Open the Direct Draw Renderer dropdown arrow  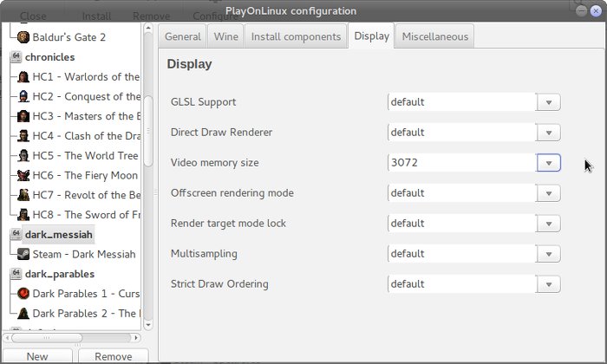pos(549,133)
